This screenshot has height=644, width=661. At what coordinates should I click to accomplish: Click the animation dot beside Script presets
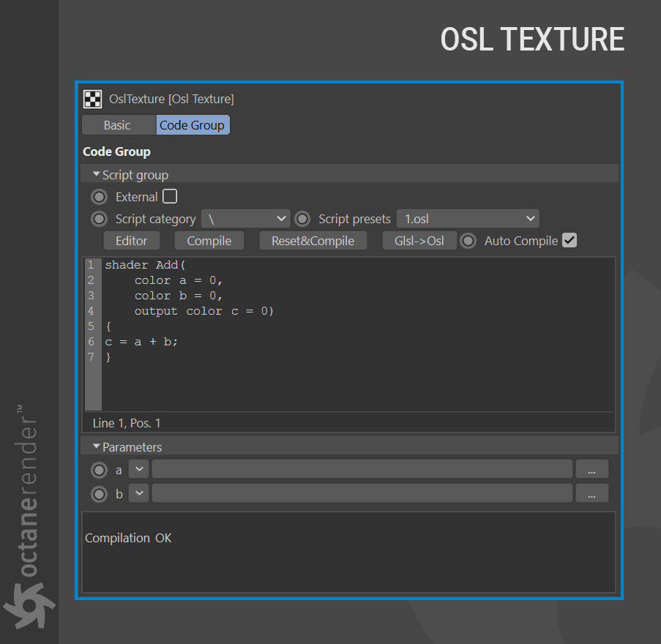[x=302, y=219]
